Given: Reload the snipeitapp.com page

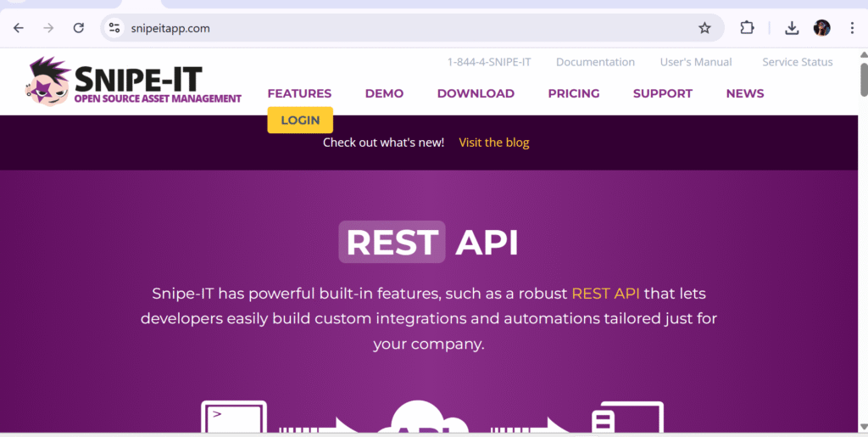Looking at the screenshot, I should [79, 28].
